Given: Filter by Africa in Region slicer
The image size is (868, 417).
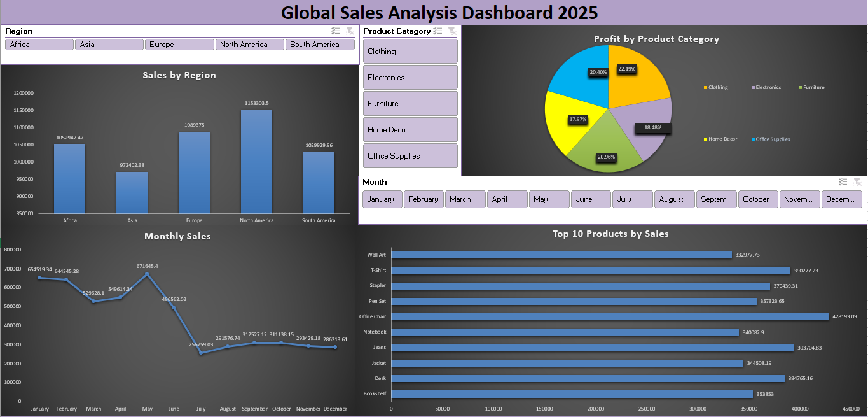Looking at the screenshot, I should [39, 45].
